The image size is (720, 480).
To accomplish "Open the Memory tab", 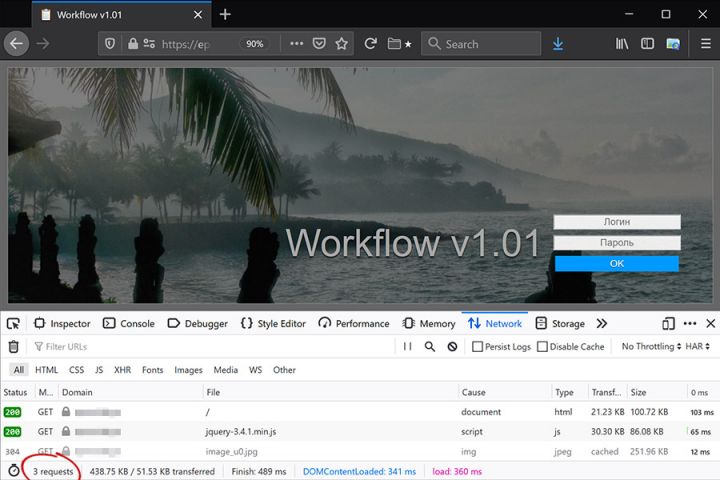I will pos(429,324).
